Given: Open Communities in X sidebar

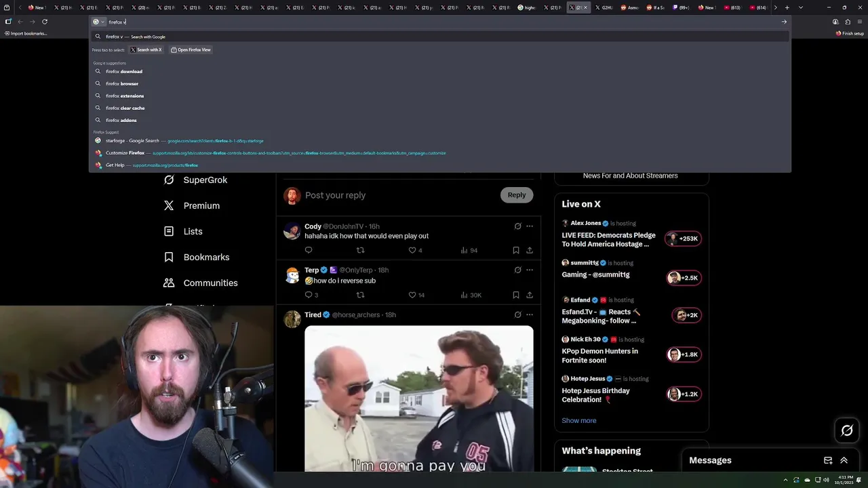Looking at the screenshot, I should (x=201, y=283).
